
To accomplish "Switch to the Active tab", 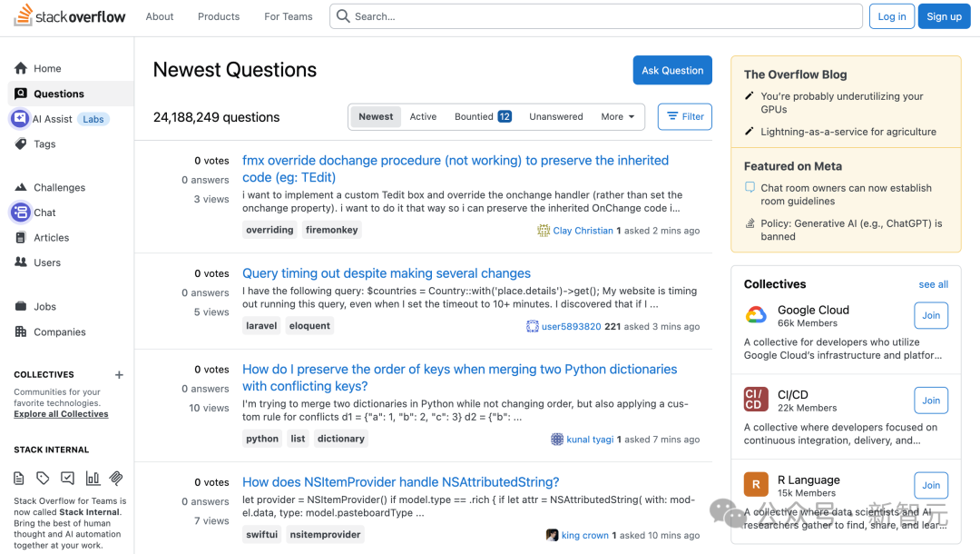I will click(x=423, y=117).
